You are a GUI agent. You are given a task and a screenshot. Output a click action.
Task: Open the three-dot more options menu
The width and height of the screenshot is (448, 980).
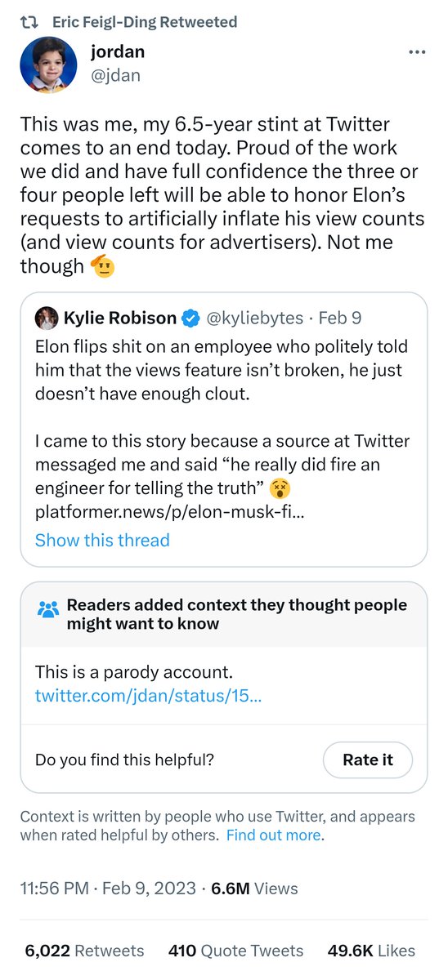point(417,53)
